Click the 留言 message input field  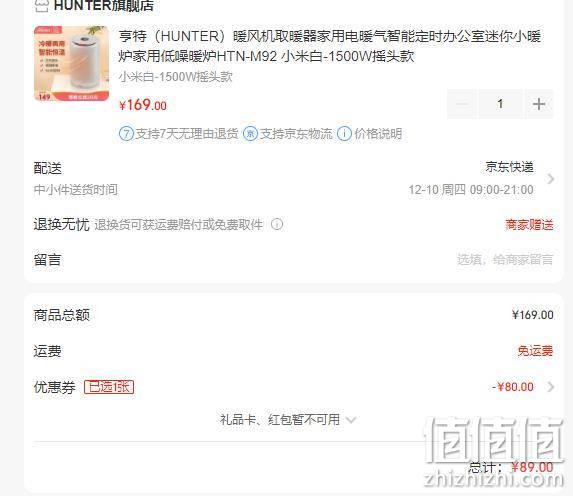(505, 260)
